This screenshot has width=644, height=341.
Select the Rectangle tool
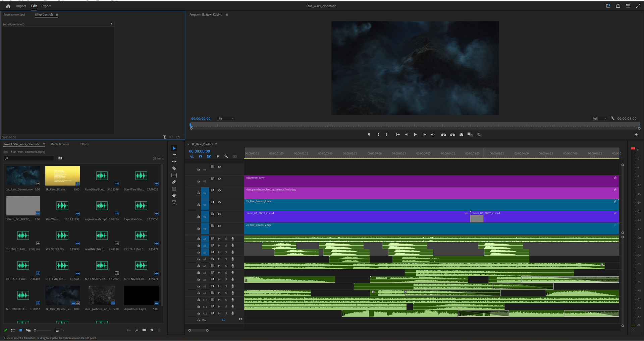[174, 189]
